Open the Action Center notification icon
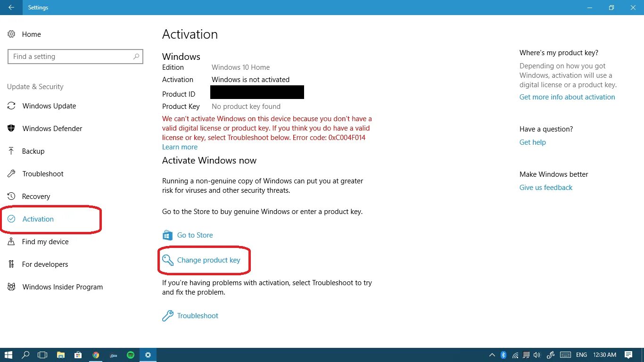 coord(628,355)
